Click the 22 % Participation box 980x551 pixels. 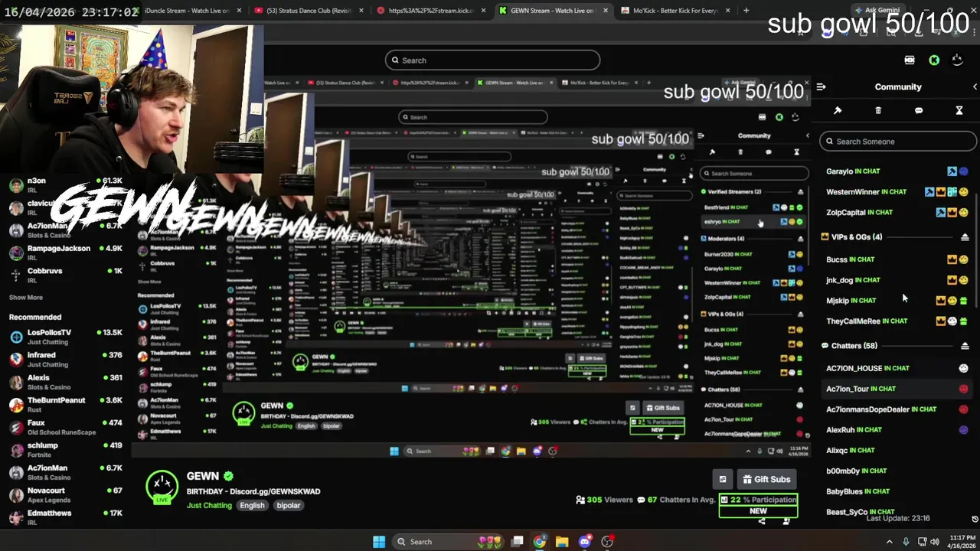(x=759, y=500)
